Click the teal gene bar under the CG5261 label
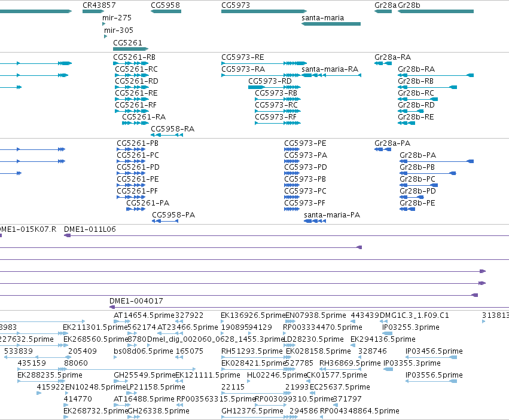 [130, 49]
